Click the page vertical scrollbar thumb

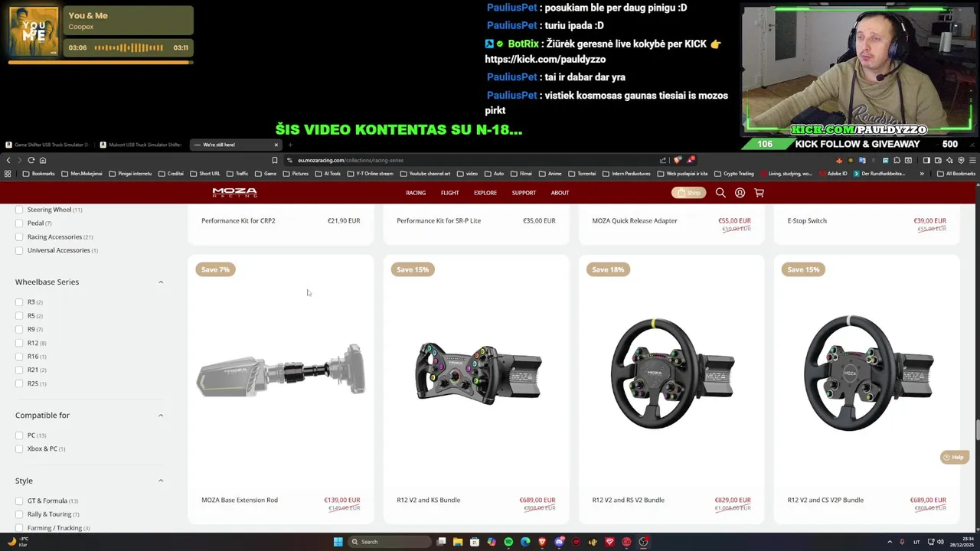pyautogui.click(x=977, y=429)
